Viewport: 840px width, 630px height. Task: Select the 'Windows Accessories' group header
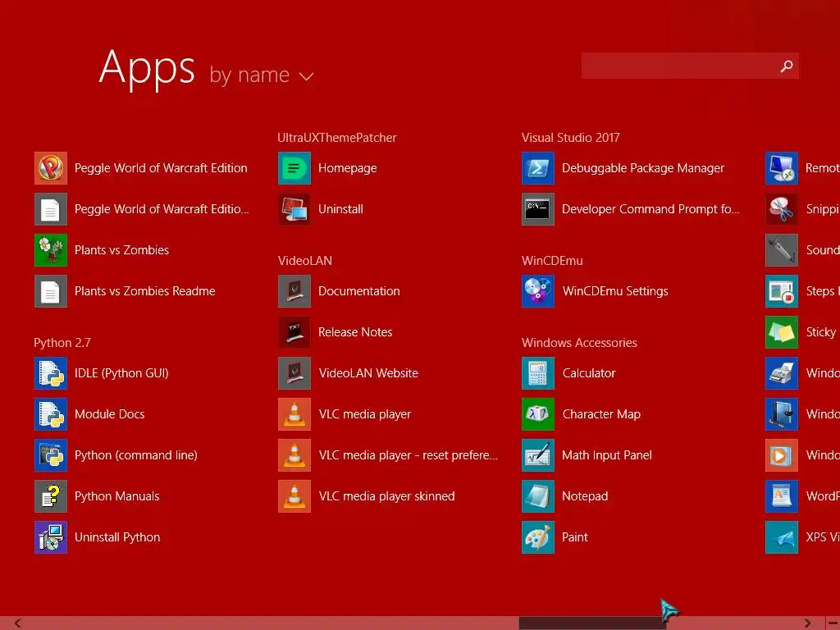579,343
